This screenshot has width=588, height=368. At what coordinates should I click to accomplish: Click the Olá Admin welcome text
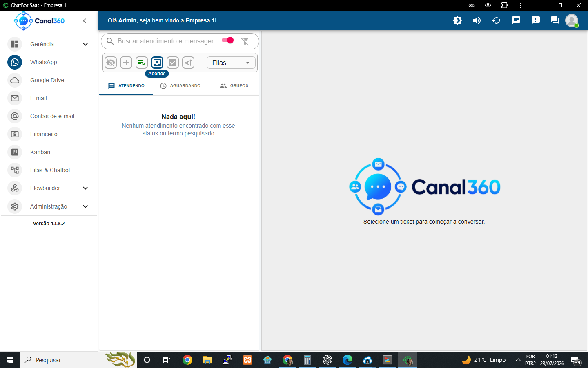tap(162, 20)
